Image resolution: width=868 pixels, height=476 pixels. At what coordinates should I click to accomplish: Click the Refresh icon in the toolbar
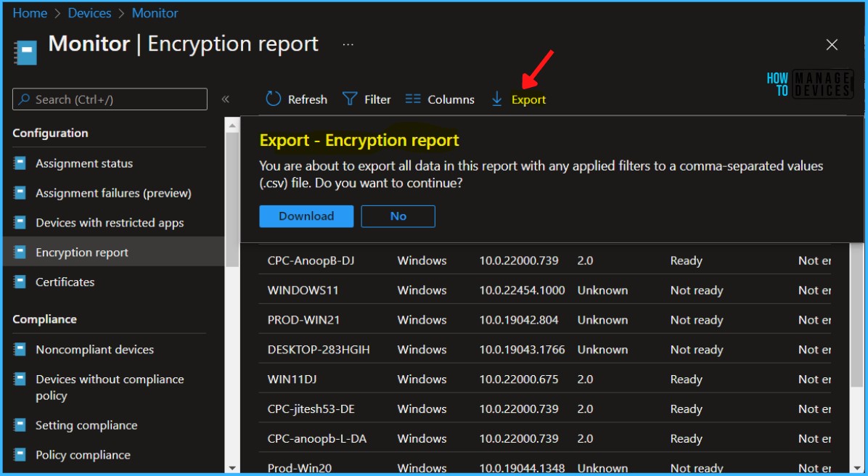coord(274,99)
